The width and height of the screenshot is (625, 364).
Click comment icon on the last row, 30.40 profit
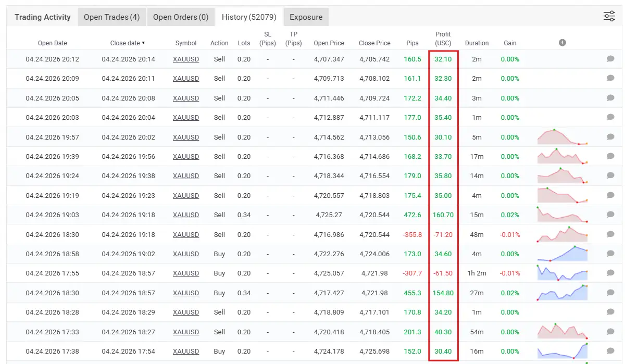coord(610,351)
